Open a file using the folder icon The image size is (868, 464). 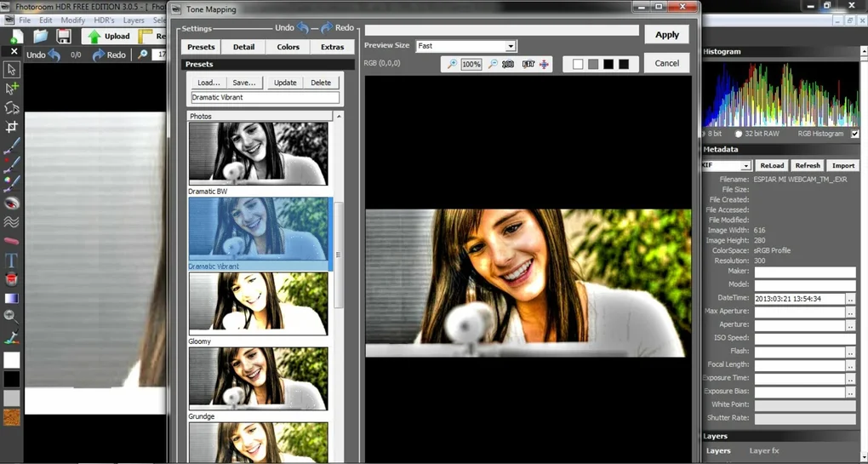pyautogui.click(x=40, y=36)
